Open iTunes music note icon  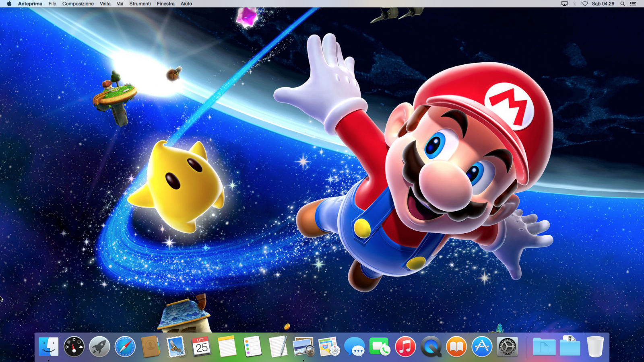click(x=405, y=346)
